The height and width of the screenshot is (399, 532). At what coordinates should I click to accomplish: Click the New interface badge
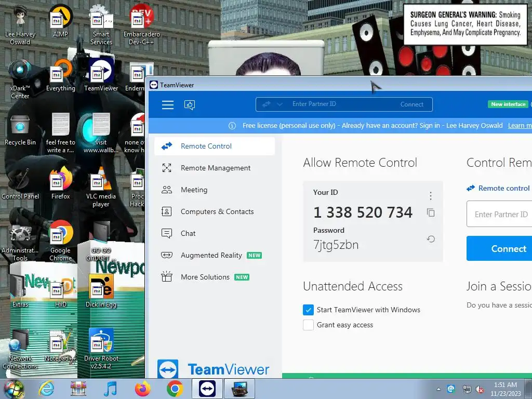coord(508,104)
